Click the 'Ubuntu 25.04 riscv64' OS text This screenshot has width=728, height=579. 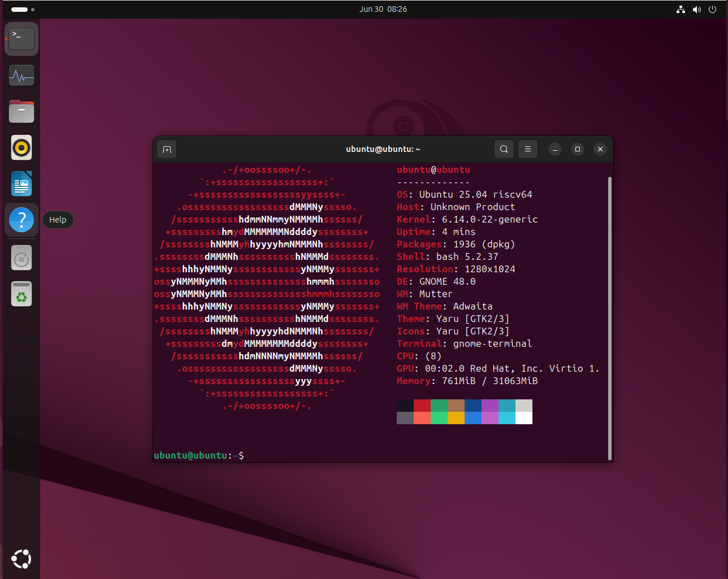476,194
